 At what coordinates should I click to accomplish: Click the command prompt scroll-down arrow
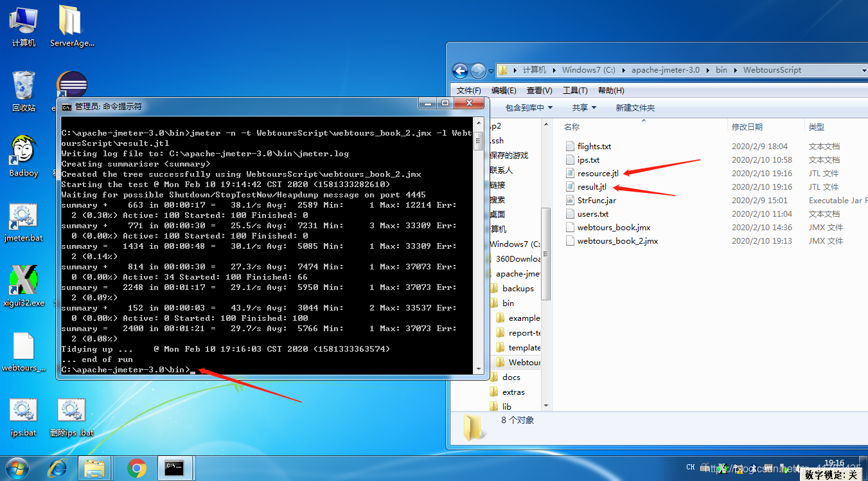click(x=478, y=368)
